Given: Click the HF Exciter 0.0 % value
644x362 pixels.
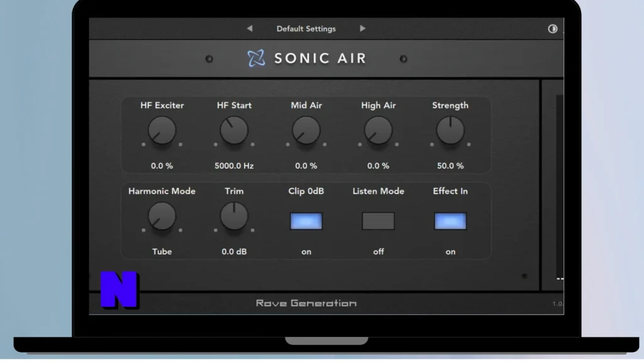Looking at the screenshot, I should coord(162,166).
